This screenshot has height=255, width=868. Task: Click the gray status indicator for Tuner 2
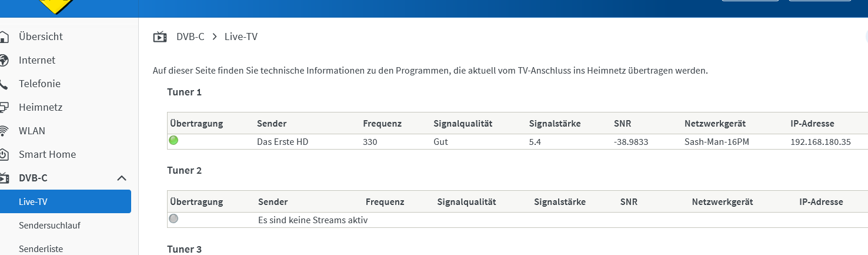[x=173, y=219]
